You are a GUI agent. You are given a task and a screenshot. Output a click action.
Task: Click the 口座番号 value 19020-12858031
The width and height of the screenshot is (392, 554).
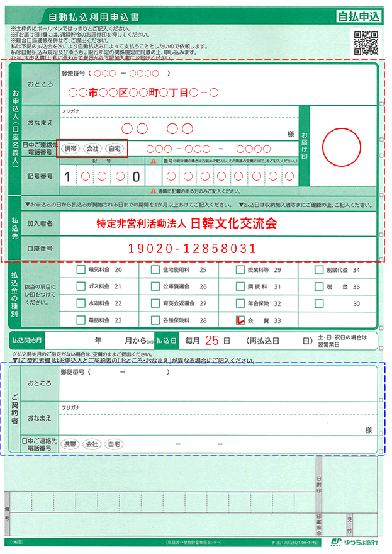(x=192, y=249)
